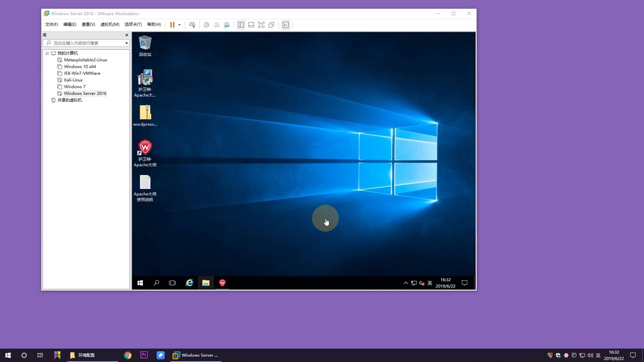Click 文件(F) menu in VMware

tap(51, 24)
